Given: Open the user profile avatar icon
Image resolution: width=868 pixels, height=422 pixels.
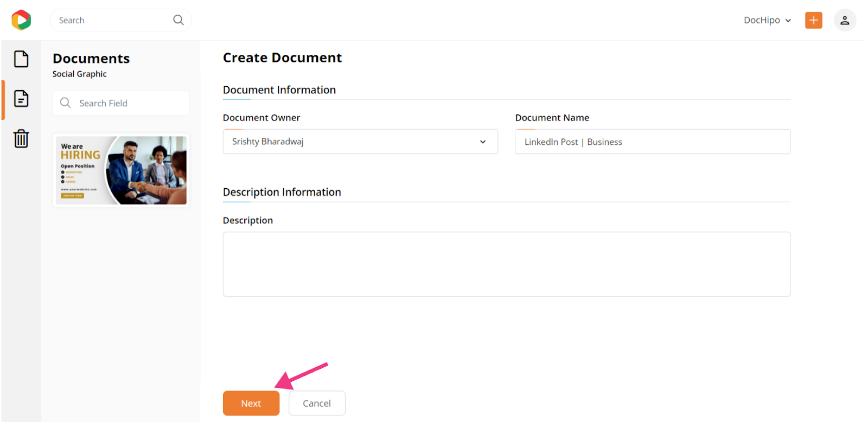Looking at the screenshot, I should pyautogui.click(x=845, y=20).
